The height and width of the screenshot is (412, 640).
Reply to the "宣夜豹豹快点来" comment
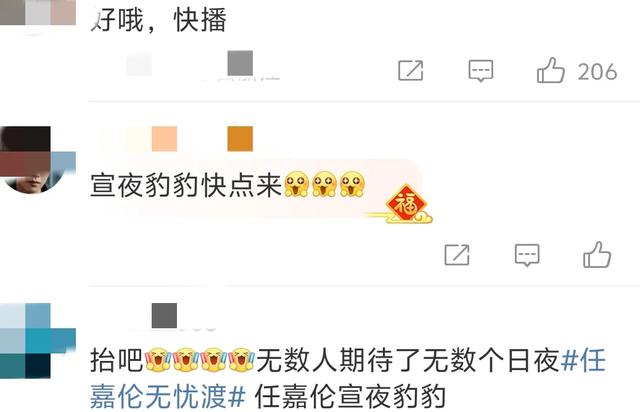[x=527, y=255]
